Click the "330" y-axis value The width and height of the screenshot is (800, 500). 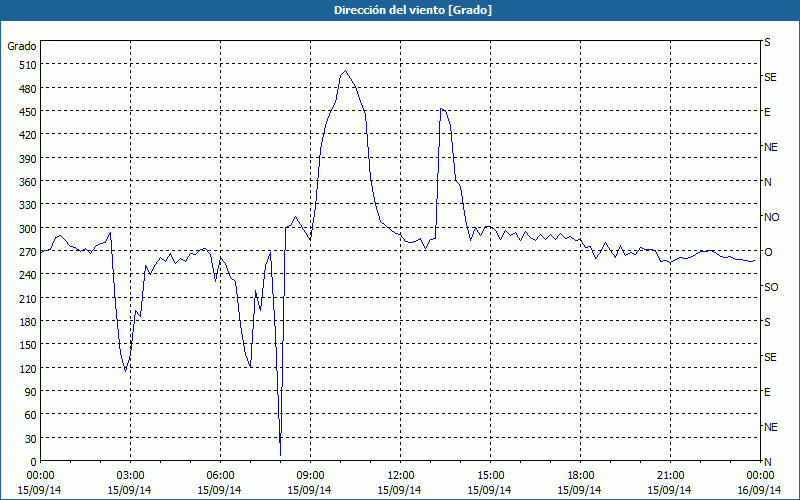click(28, 206)
